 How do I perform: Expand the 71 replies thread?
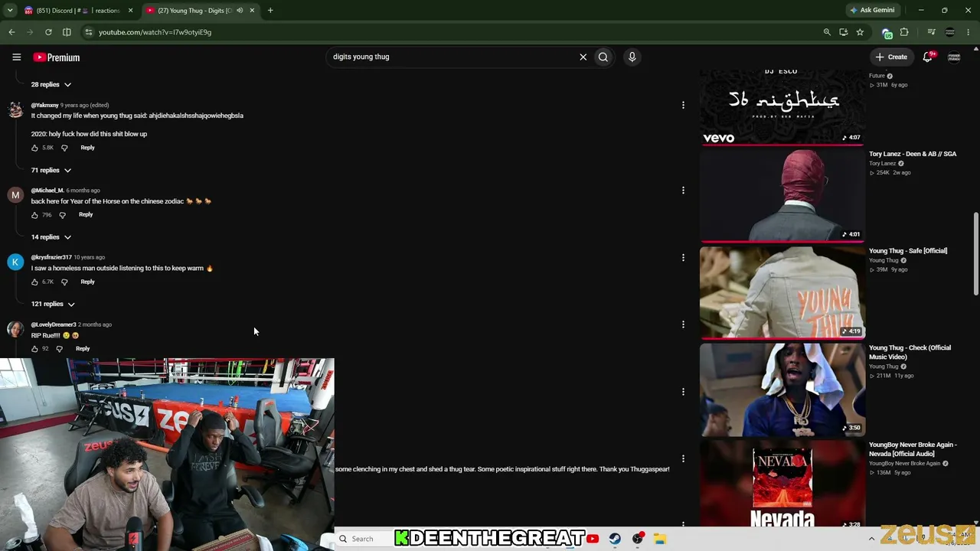coord(51,171)
